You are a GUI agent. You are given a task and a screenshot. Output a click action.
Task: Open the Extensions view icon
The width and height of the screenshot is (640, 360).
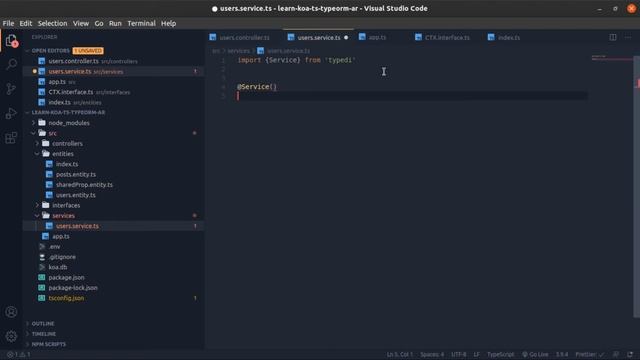tap(11, 138)
